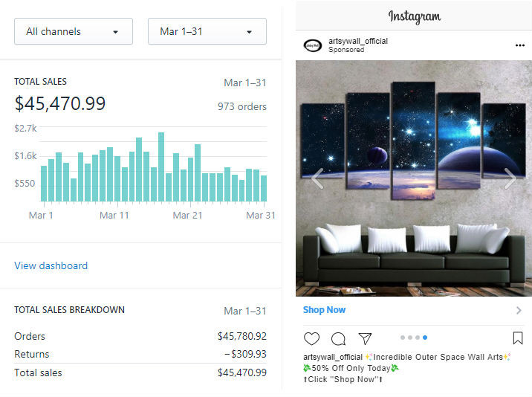Click the Instagram logo header
This screenshot has width=532, height=397.
click(x=414, y=16)
